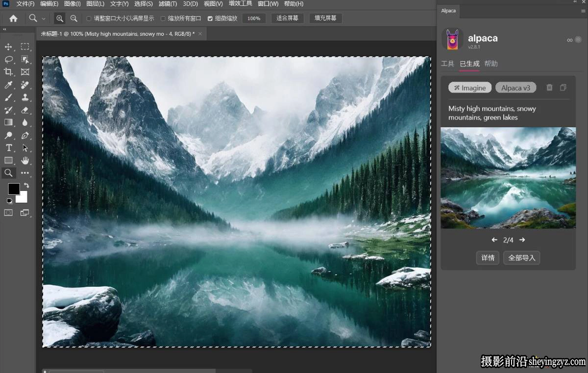The image size is (588, 373).
Task: Collapse the Alpaca panel with double arrows
Action: [575, 2]
